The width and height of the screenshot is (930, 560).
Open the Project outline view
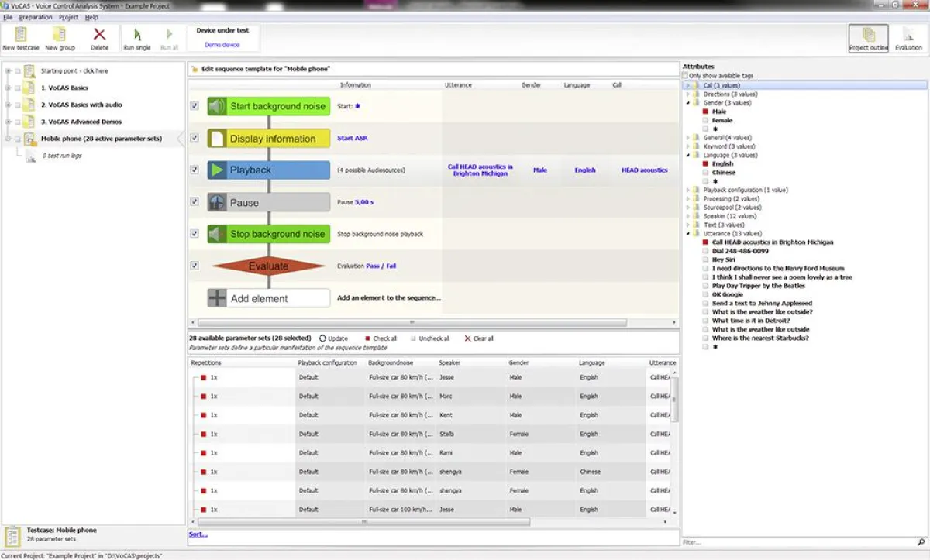click(x=869, y=39)
